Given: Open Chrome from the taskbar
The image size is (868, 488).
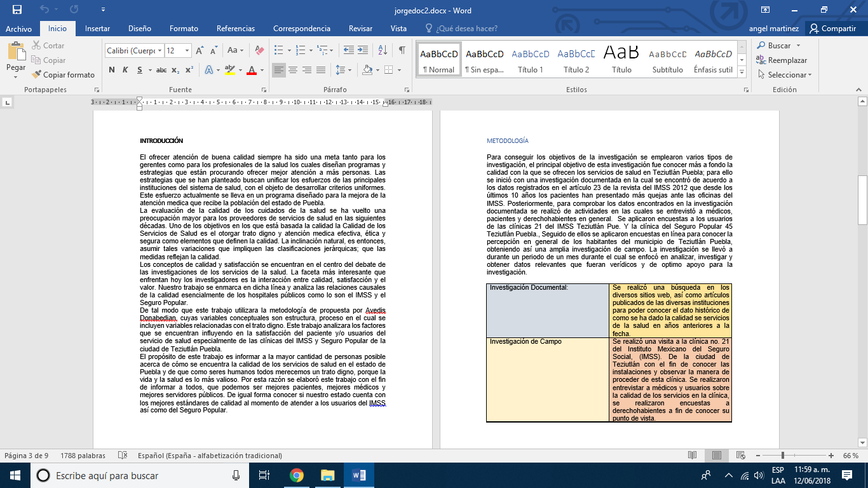Looking at the screenshot, I should (x=296, y=475).
